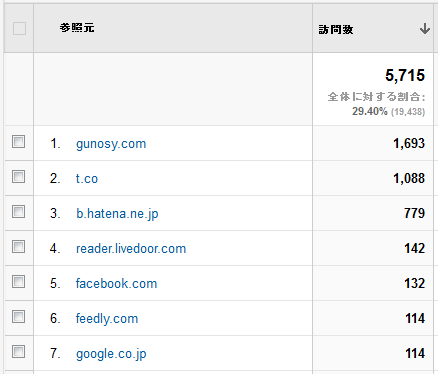438x374 pixels.
Task: Mark the feedly.com row checkbox
Action: [x=19, y=317]
